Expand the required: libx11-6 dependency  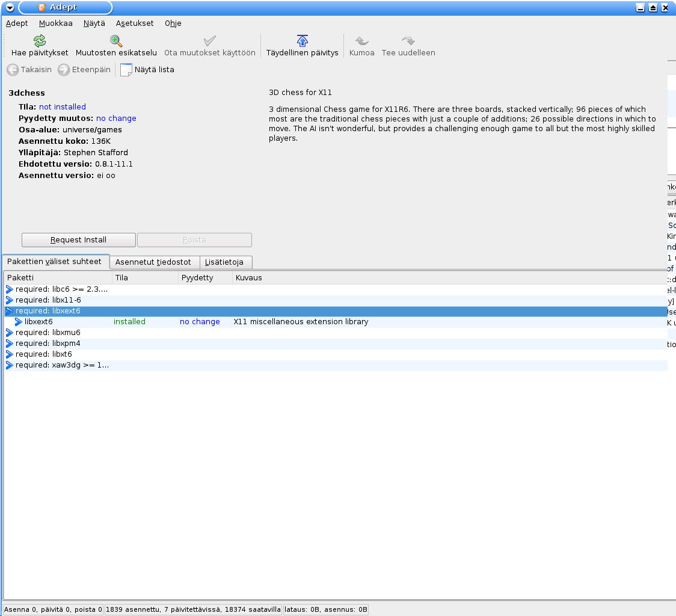[10, 300]
